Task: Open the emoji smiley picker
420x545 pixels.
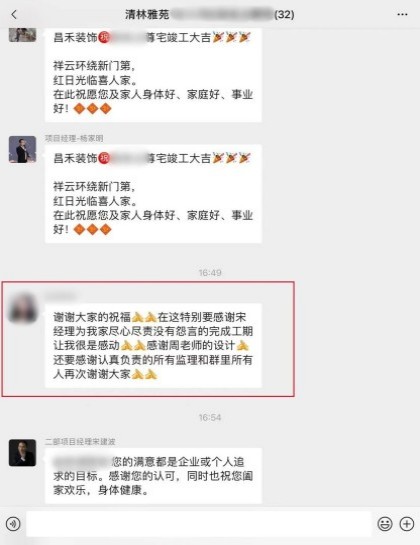Action: (385, 524)
